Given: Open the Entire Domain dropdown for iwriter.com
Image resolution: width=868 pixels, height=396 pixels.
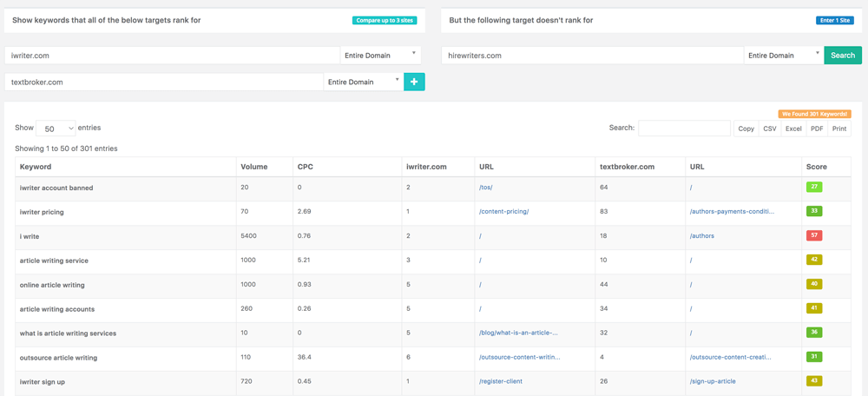Looking at the screenshot, I should coord(380,56).
